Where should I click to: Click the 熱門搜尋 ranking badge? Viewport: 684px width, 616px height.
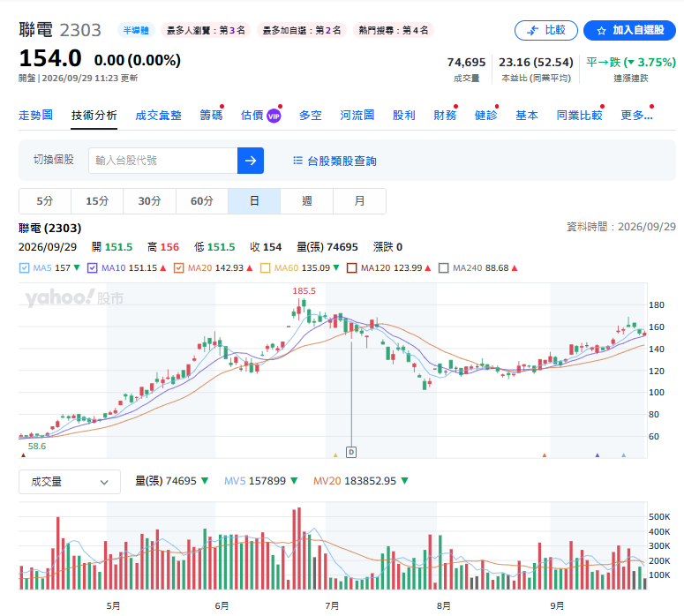(x=393, y=30)
